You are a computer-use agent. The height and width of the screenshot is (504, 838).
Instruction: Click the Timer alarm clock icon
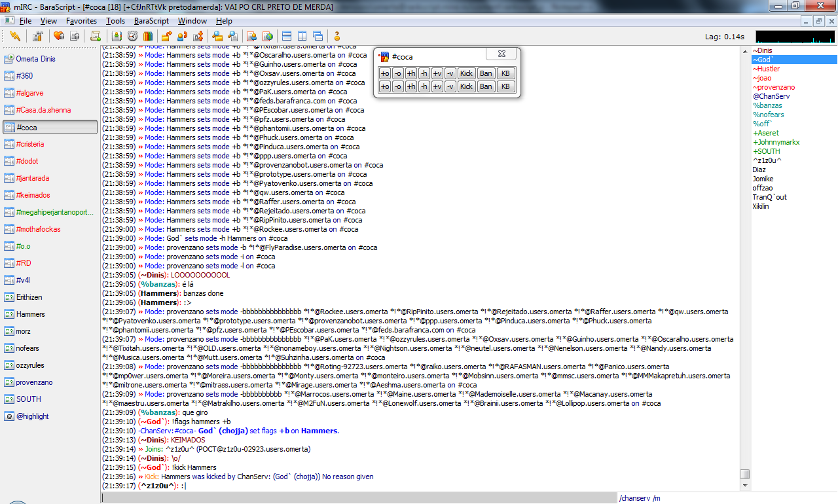tap(132, 36)
